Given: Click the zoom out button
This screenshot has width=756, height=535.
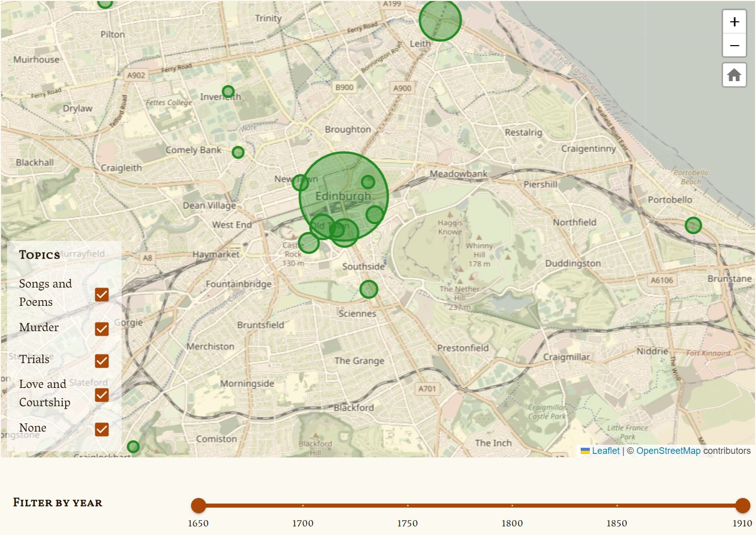Looking at the screenshot, I should pos(734,45).
